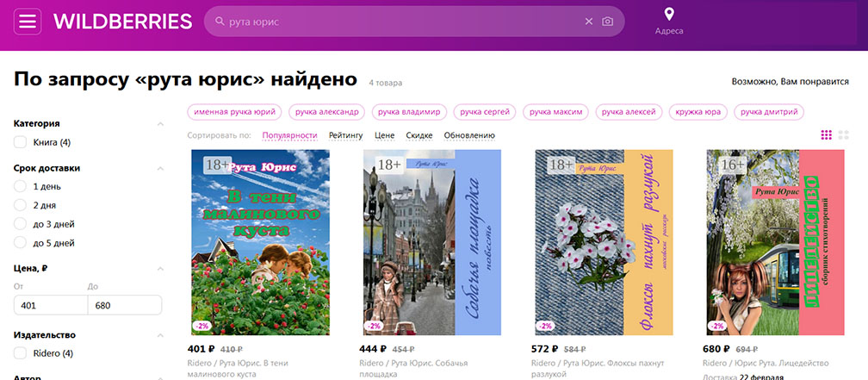Click the 18+ badge on Собачья площадка cover

390,165
